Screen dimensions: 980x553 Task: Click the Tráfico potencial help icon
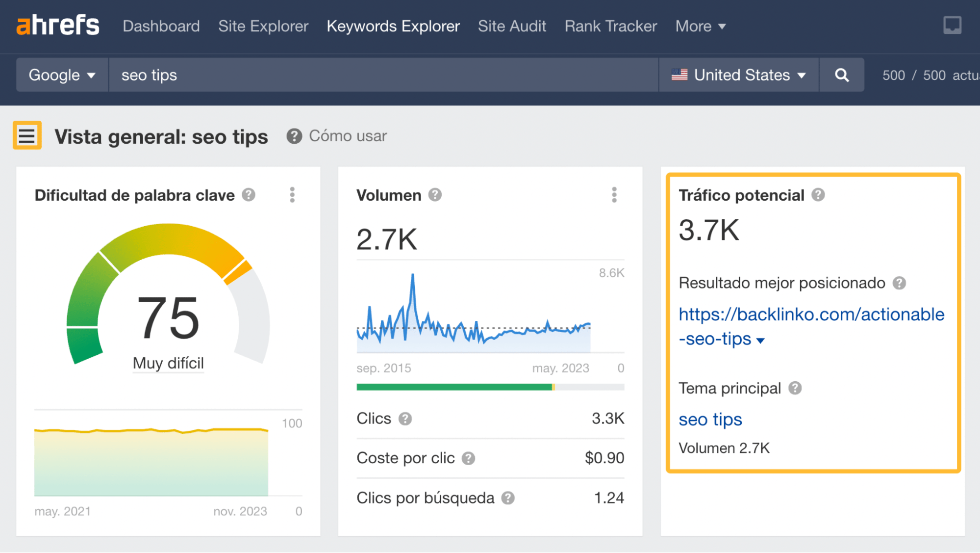coord(818,195)
